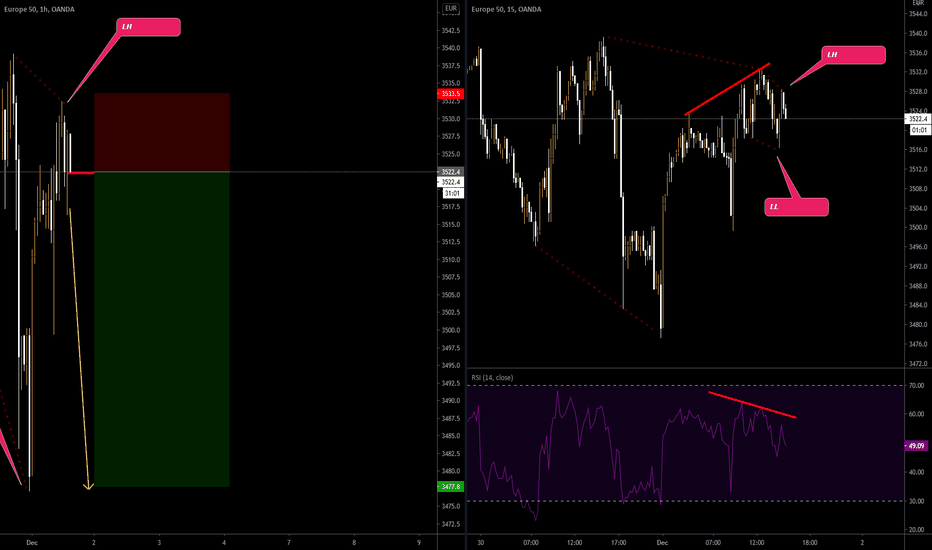Click the purple 49.09 RSI value label

pos(916,445)
